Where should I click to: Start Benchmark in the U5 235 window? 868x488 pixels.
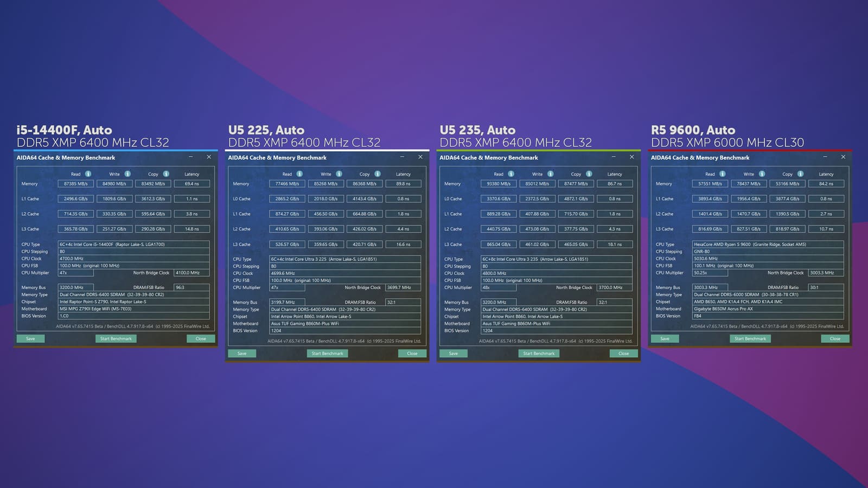pyautogui.click(x=539, y=354)
